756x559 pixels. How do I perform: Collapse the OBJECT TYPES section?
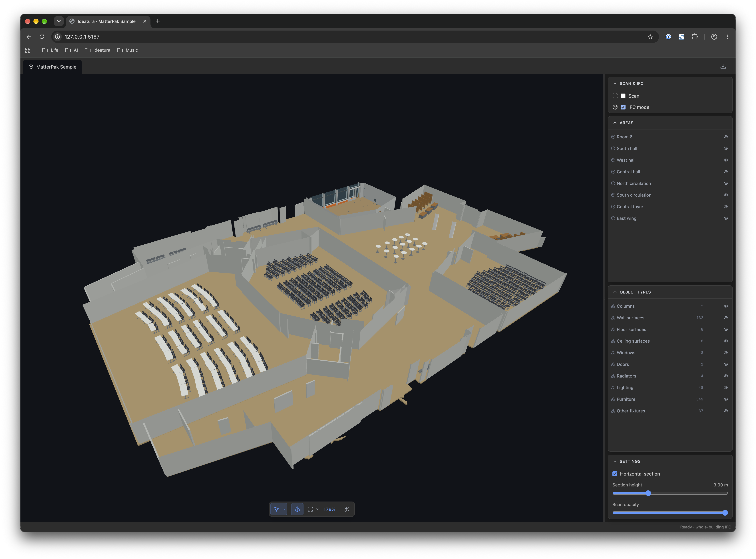(615, 292)
